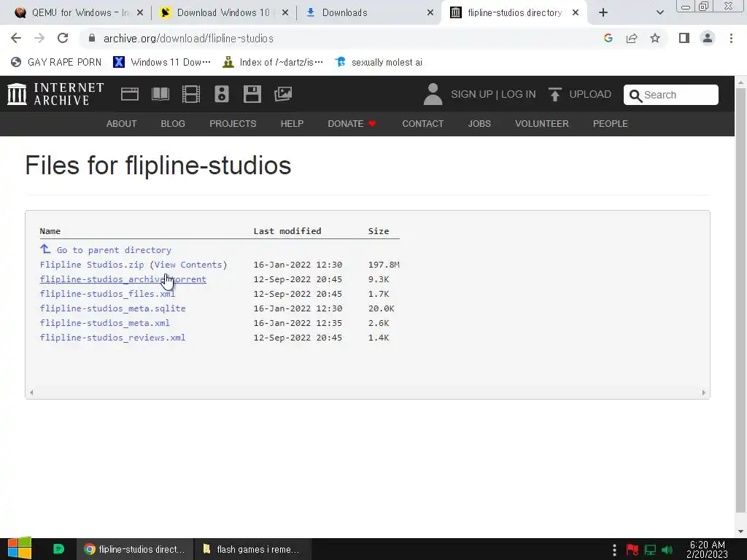Click the View Contents link

188,265
